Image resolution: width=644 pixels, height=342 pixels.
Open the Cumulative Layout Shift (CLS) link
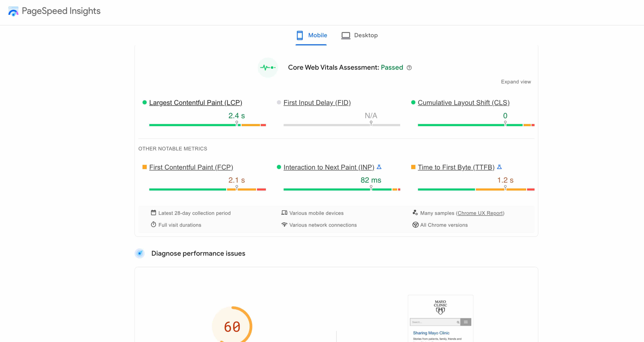tap(464, 103)
